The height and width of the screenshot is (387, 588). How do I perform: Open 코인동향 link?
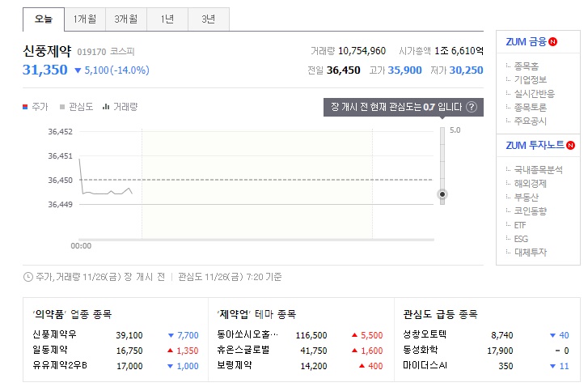531,211
